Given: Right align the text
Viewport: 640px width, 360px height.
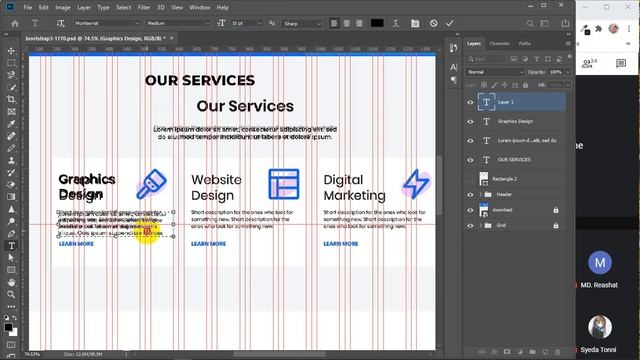Looking at the screenshot, I should pos(359,23).
